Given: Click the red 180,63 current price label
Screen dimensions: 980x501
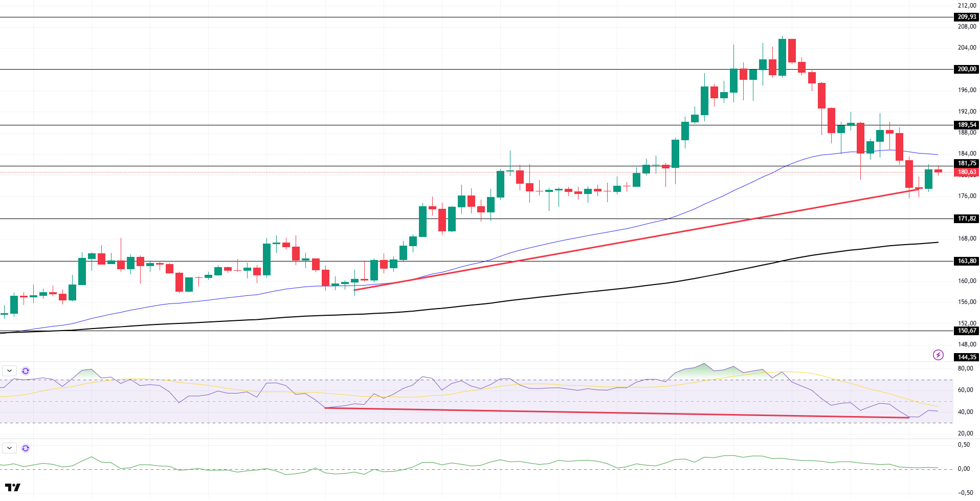Looking at the screenshot, I should click(x=966, y=172).
